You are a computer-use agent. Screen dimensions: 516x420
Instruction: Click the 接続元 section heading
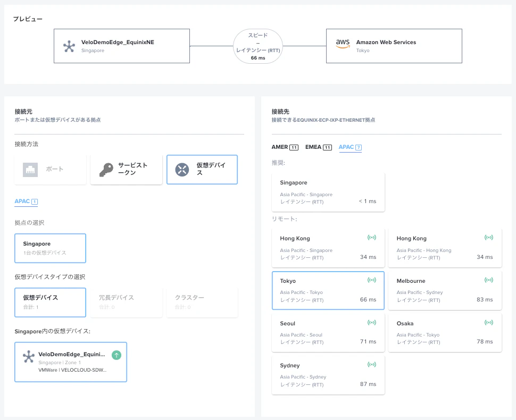[x=23, y=112]
